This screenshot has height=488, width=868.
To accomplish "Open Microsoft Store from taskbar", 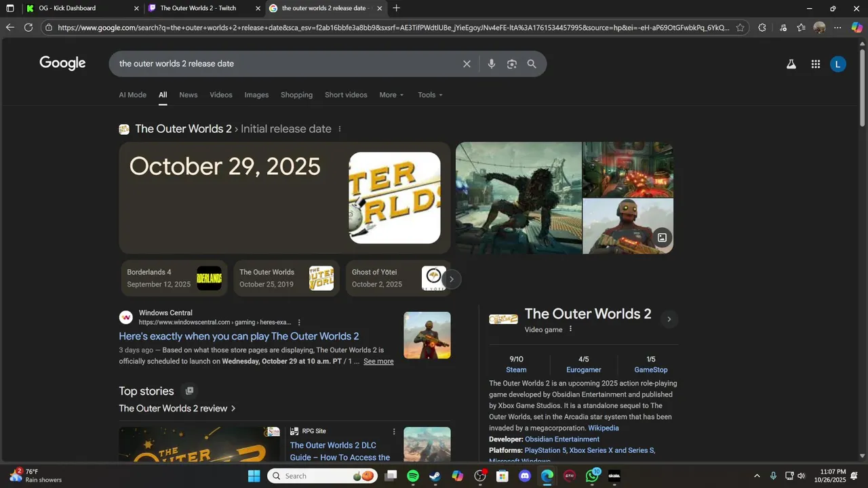I will pyautogui.click(x=502, y=476).
